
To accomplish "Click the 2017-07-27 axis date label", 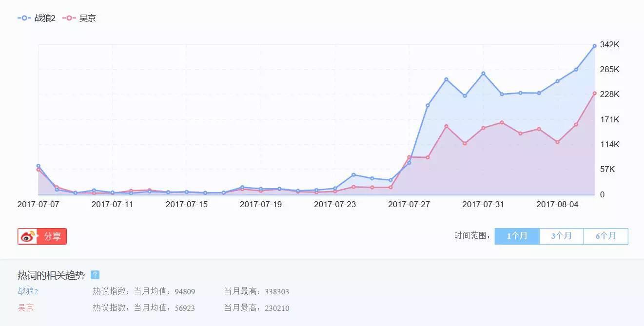I will pyautogui.click(x=409, y=204).
